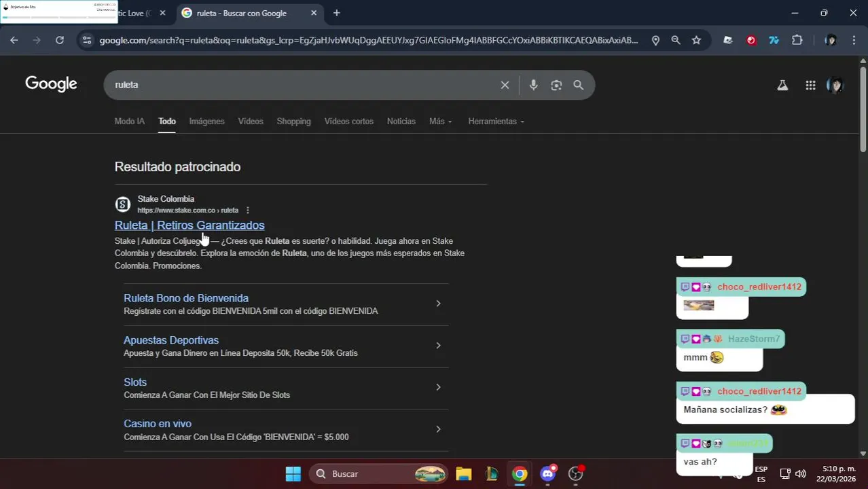Open site information icon in address bar
This screenshot has width=868, height=489.
86,40
